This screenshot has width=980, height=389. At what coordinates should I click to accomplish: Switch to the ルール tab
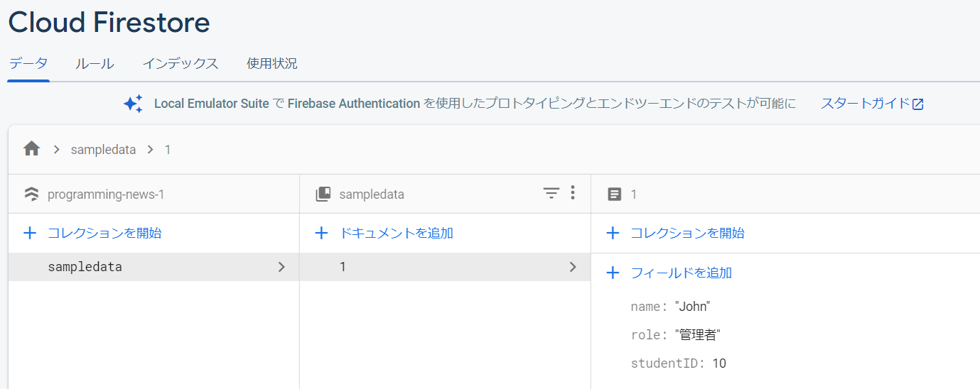pyautogui.click(x=95, y=64)
